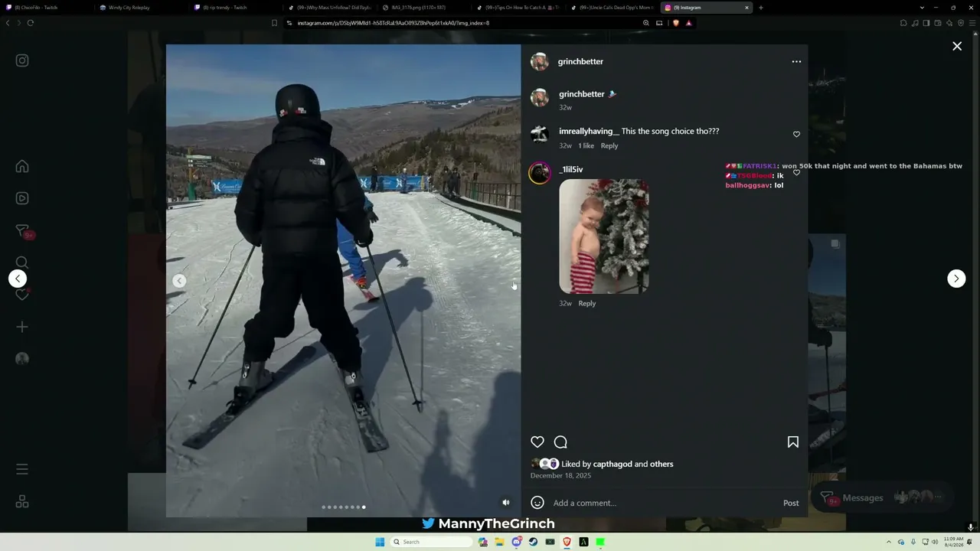Reply to the _1lil5iv GIF comment
The width and height of the screenshot is (980, 551).
pos(587,304)
